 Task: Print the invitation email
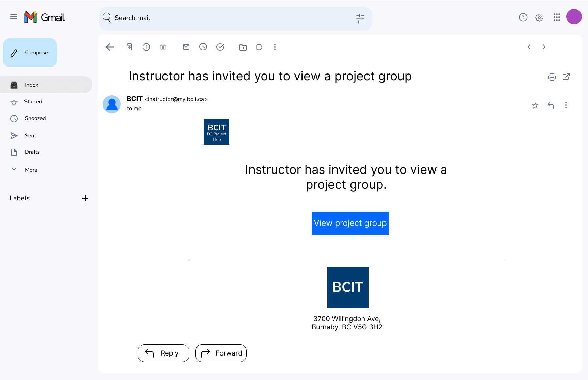[x=552, y=77]
